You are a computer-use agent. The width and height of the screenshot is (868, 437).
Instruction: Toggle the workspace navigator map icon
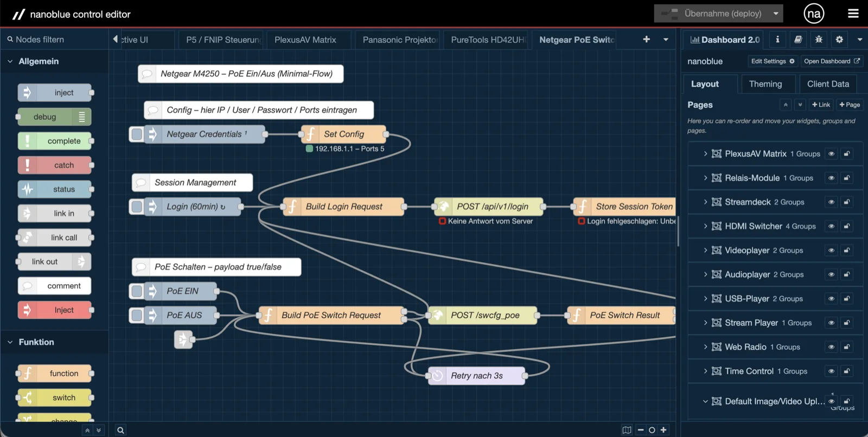[627, 430]
